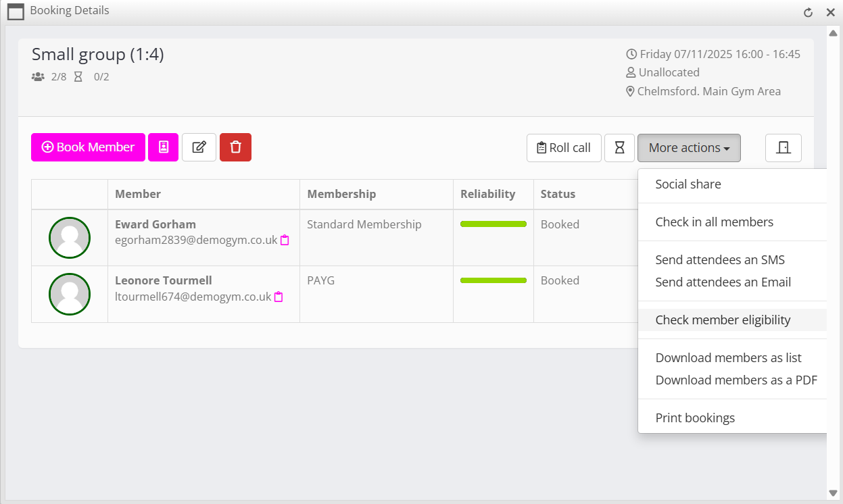
Task: Click clipboard icon beside Leonore Tourmell's email
Action: point(279,297)
